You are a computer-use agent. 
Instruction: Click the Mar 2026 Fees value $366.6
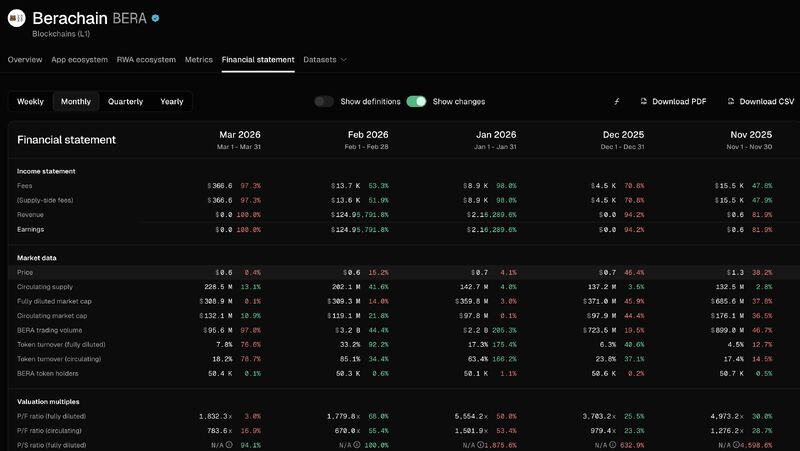pos(220,186)
